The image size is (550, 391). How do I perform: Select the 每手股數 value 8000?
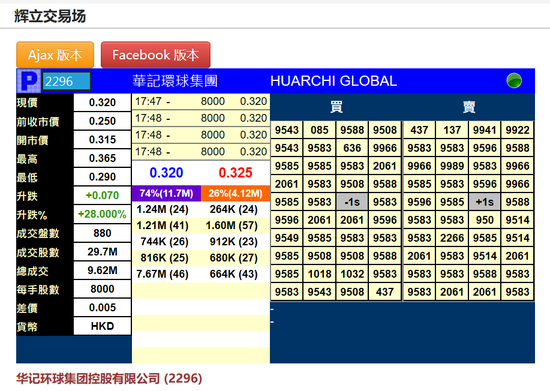[102, 289]
